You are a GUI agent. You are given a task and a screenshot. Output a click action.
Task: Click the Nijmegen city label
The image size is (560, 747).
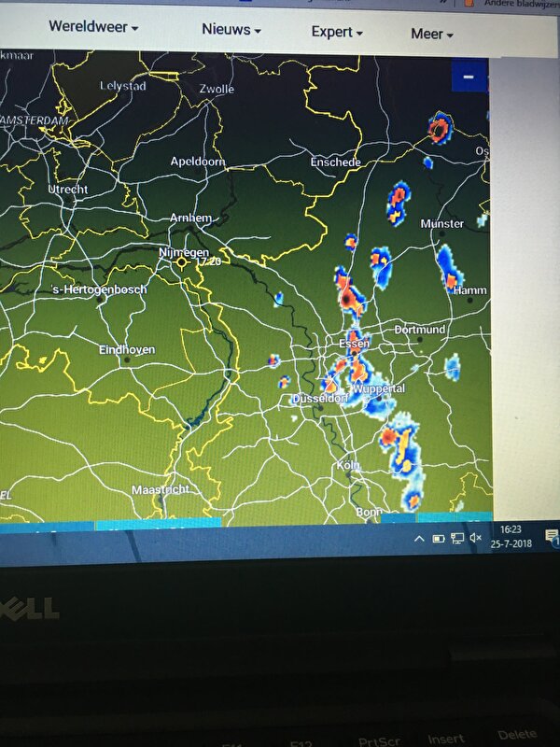[184, 252]
